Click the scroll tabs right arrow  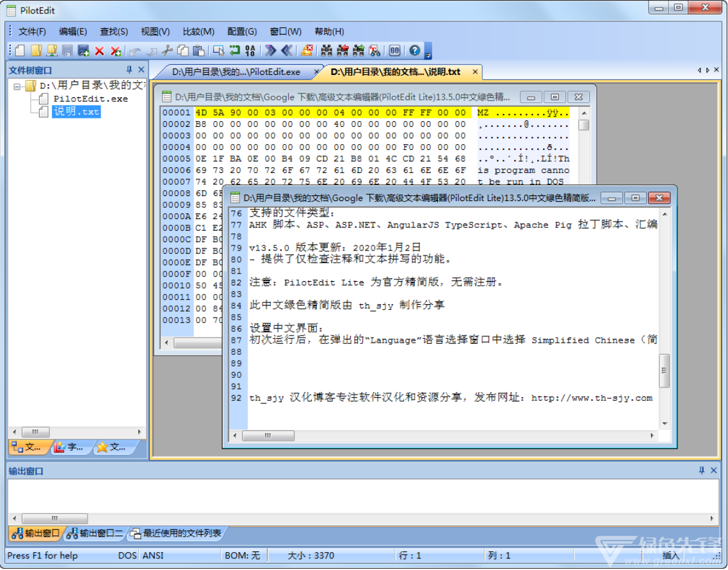(x=708, y=70)
